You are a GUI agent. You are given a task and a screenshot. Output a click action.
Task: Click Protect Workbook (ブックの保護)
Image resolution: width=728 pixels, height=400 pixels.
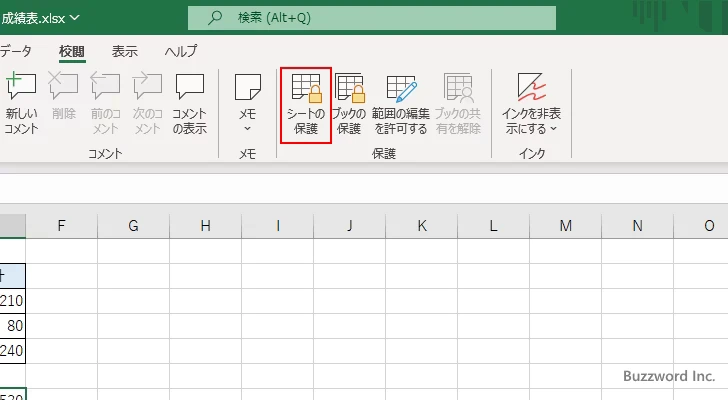tap(349, 103)
